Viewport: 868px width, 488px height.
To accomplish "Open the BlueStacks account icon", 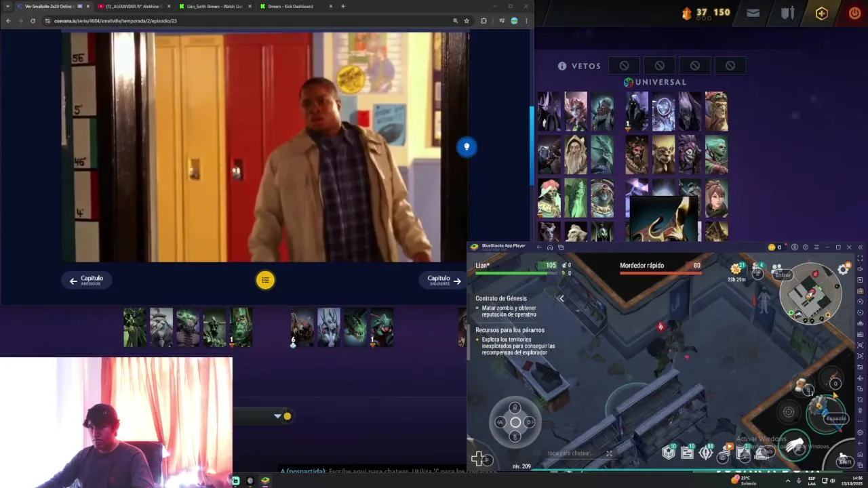I will click(x=795, y=247).
